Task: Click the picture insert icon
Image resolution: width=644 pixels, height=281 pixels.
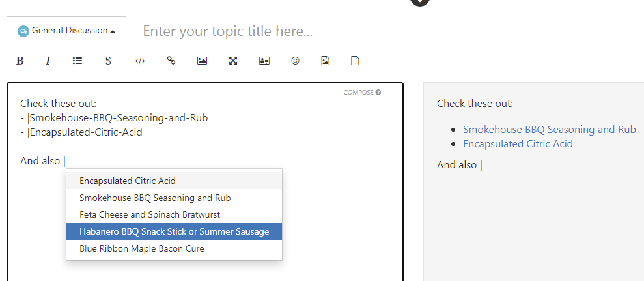Action: (202, 61)
